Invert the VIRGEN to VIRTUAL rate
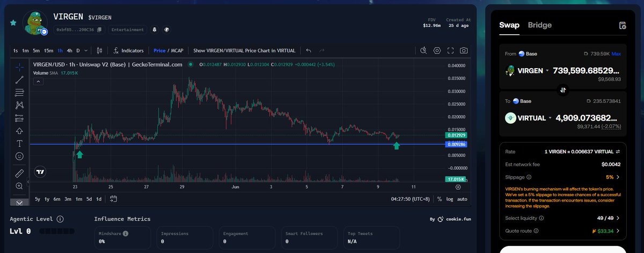The image size is (644, 253). click(618, 151)
